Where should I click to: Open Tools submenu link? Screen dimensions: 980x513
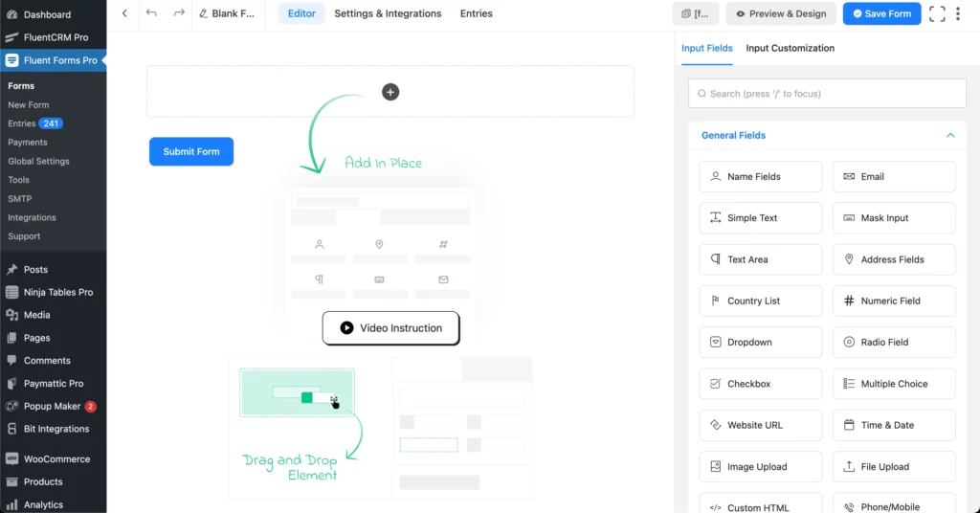point(19,180)
